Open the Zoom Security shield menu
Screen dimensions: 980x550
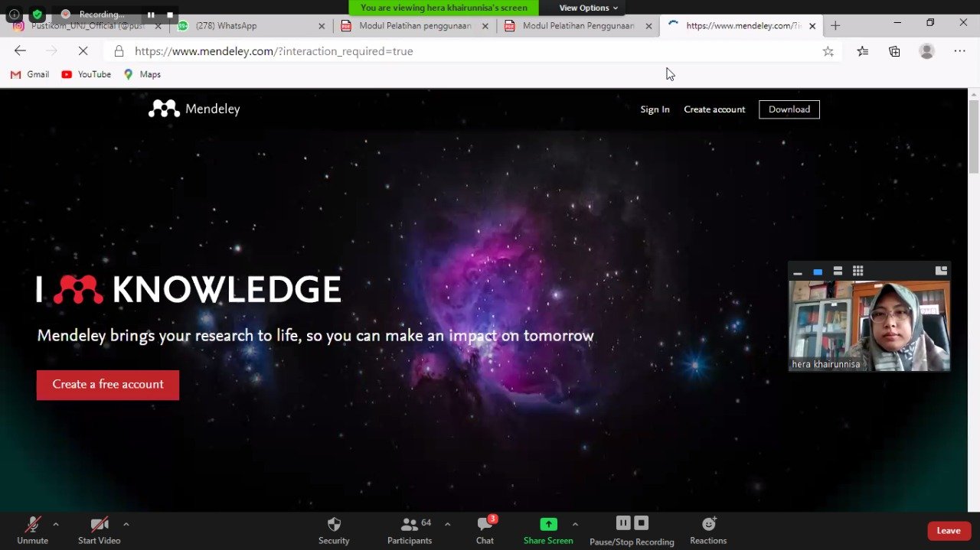[334, 530]
